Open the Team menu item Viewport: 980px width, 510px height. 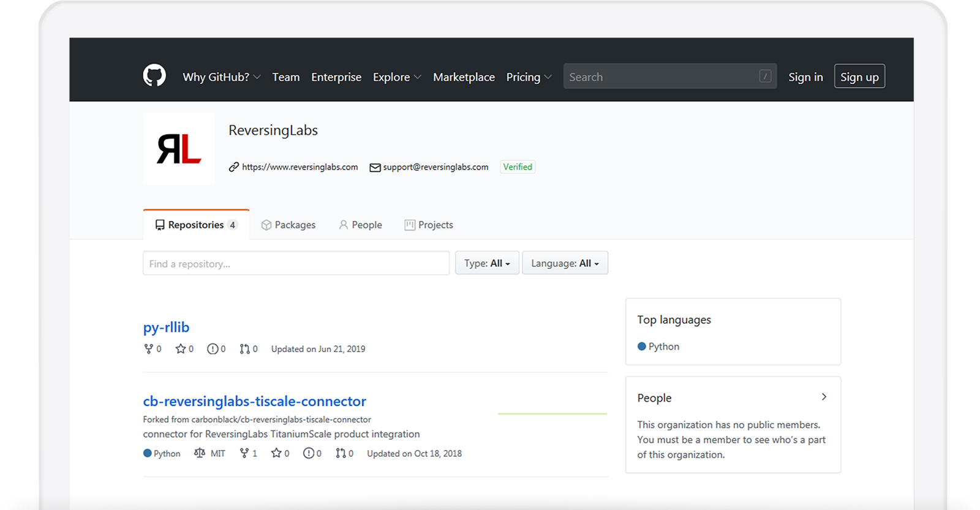[286, 77]
